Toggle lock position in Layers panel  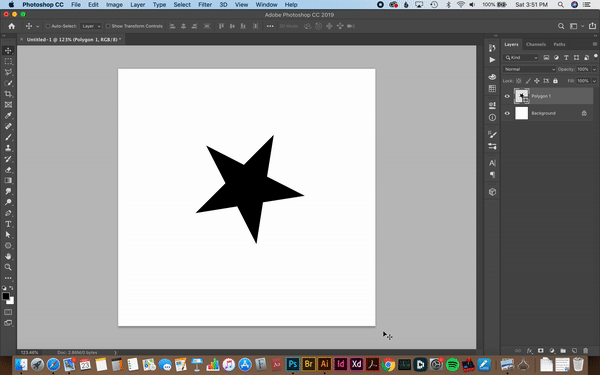point(537,81)
